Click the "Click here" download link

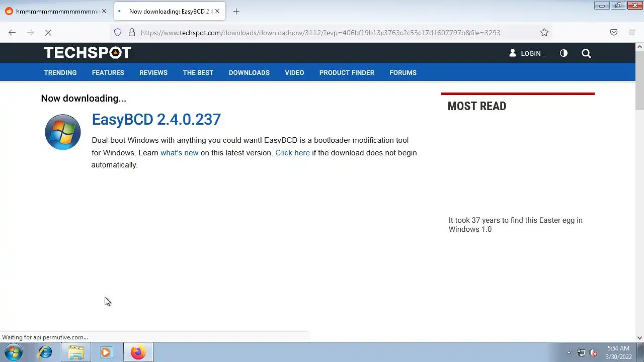tap(292, 153)
